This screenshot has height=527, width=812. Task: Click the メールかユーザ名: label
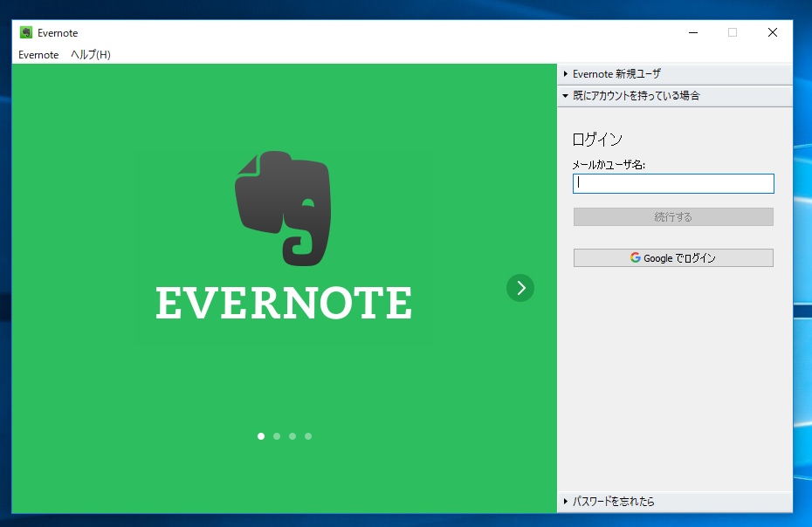pos(609,165)
